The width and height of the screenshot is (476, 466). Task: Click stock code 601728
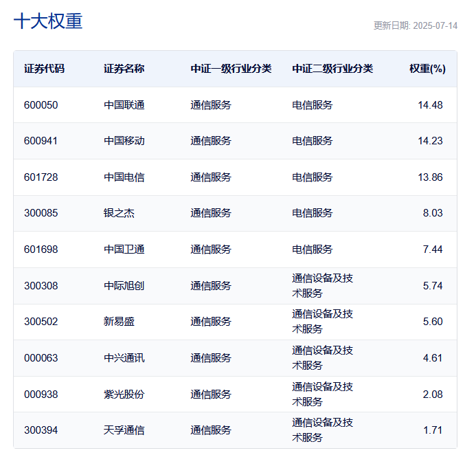pyautogui.click(x=41, y=177)
